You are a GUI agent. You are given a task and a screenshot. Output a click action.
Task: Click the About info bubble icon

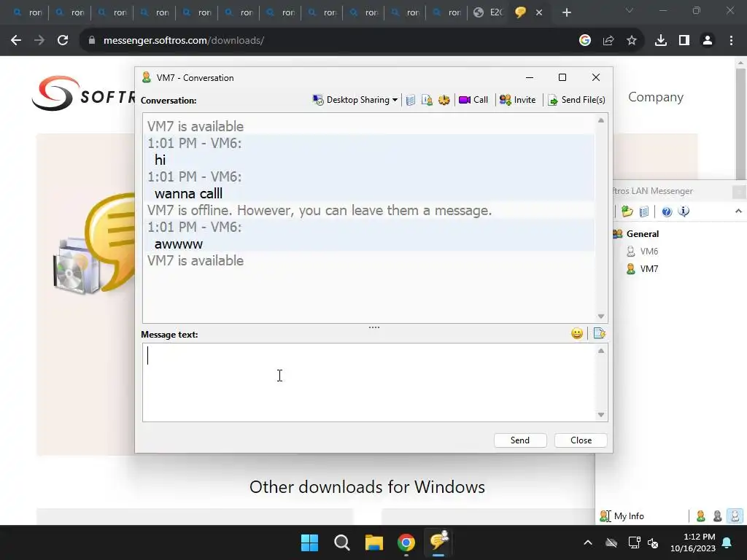pos(684,211)
